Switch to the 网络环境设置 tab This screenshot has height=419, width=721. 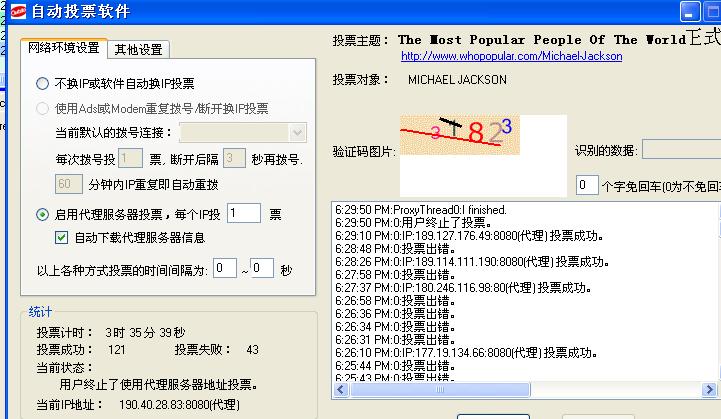[63, 48]
